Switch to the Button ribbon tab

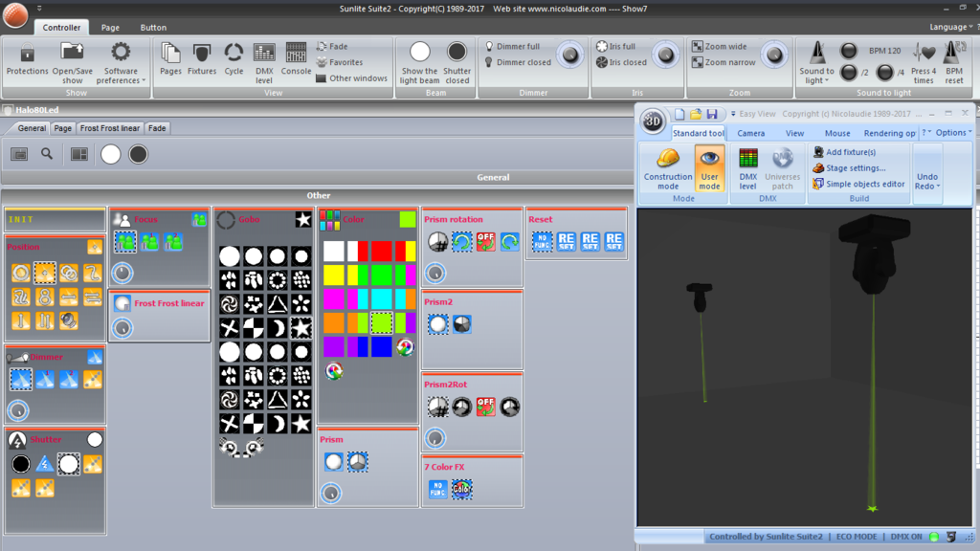click(153, 28)
